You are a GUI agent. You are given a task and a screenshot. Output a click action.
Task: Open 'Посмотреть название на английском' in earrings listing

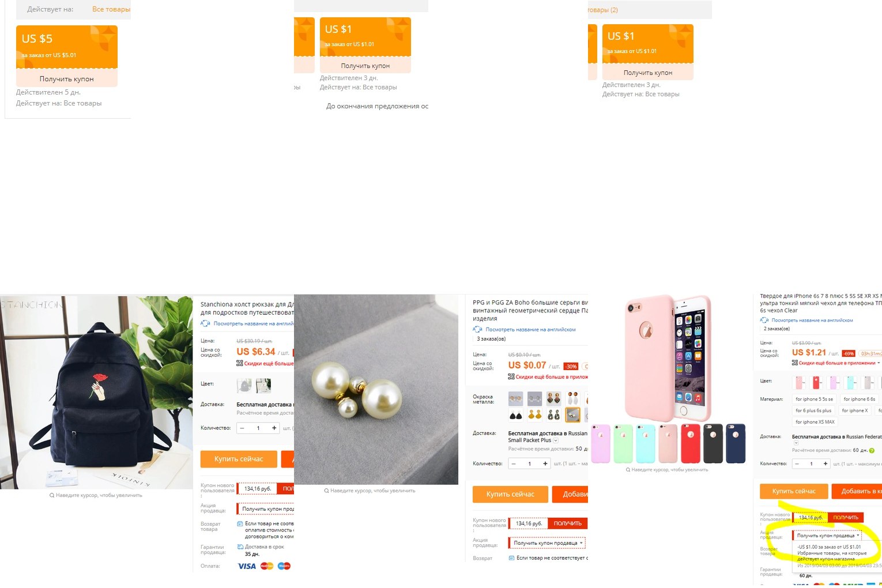click(x=530, y=330)
